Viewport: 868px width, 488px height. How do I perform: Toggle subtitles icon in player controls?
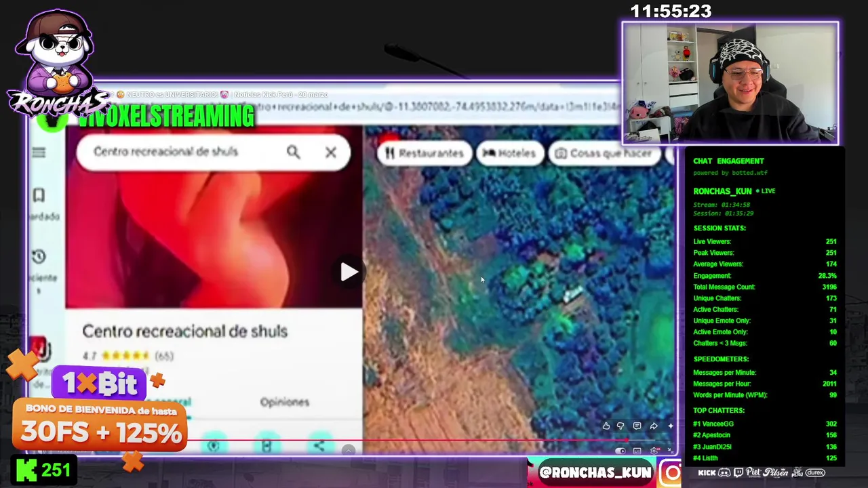(x=637, y=451)
